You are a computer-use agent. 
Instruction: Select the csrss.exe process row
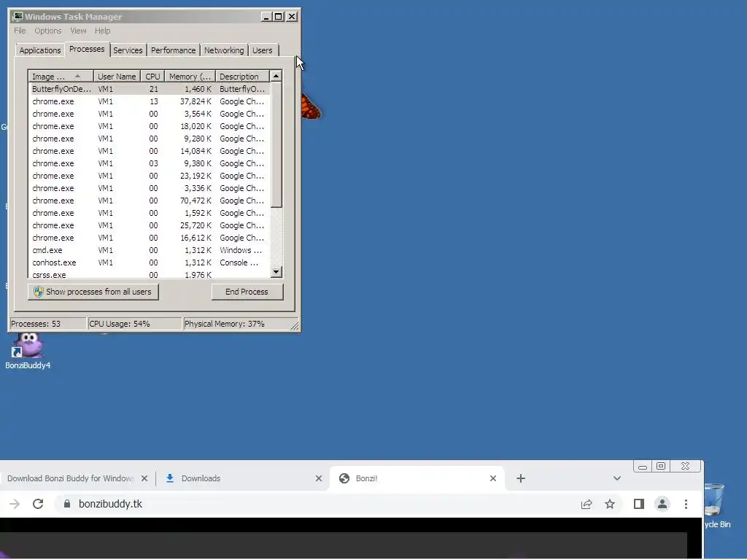(149, 274)
